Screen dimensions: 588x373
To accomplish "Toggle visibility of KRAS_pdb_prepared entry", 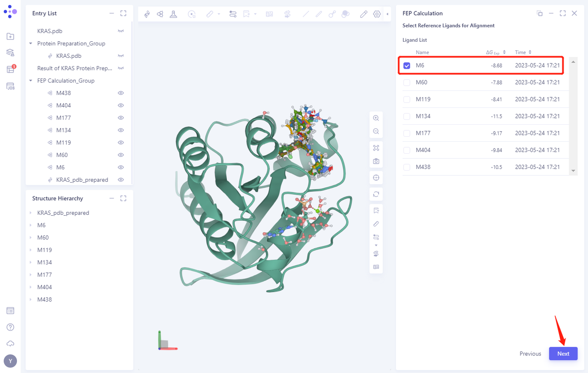I will pos(121,180).
